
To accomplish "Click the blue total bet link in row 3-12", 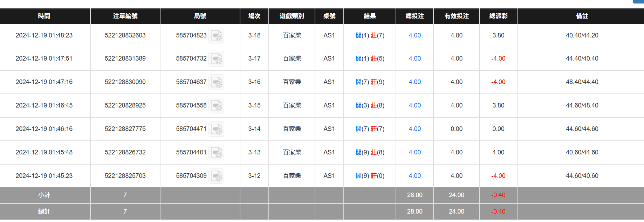I will click(x=415, y=176).
